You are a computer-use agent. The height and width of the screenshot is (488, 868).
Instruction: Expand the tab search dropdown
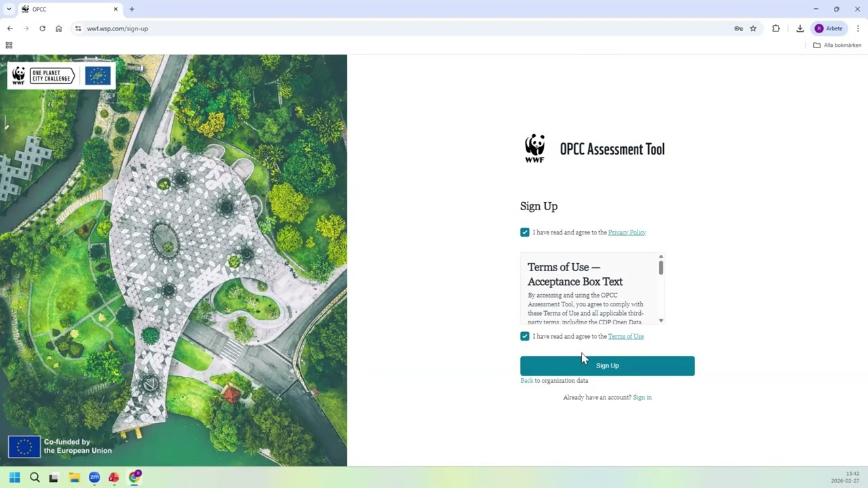(x=9, y=9)
